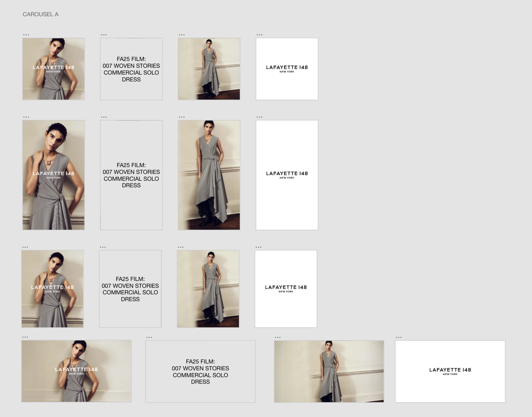This screenshot has width=532, height=417.
Task: Select the third-row portrait full-length dress artboard
Action: (208, 289)
